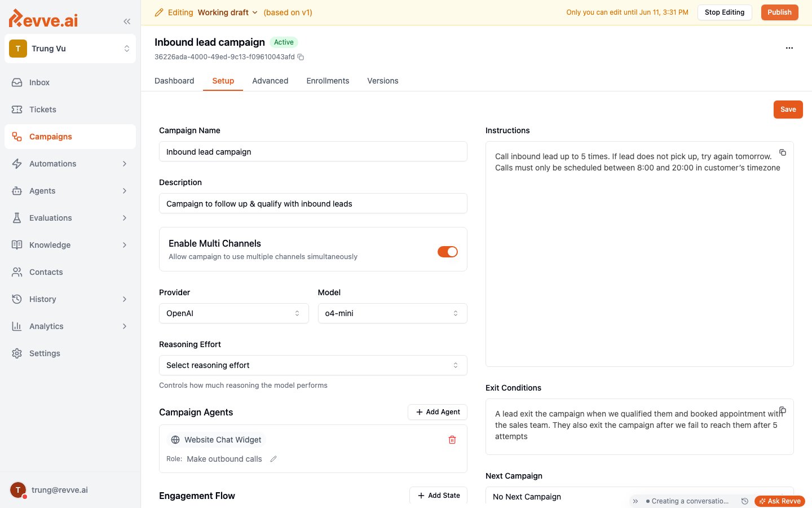Expand the Knowledge submenu chevron
This screenshot has width=812, height=508.
coord(125,245)
